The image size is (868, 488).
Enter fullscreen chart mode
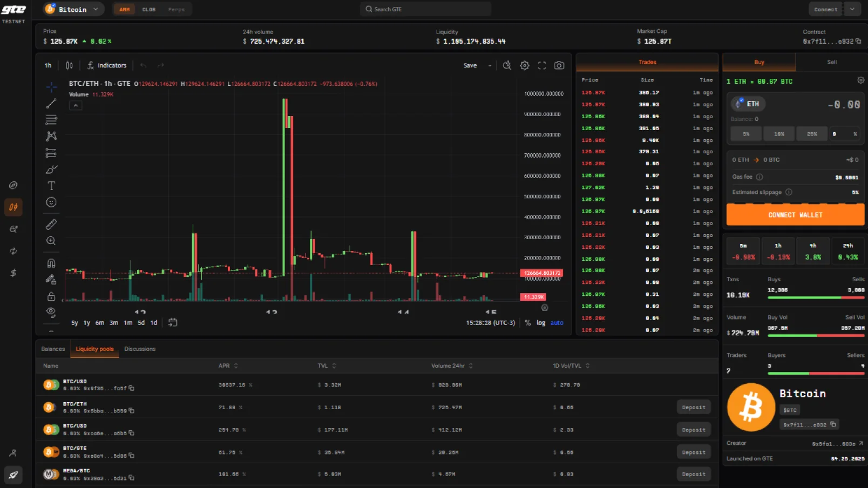pos(542,65)
